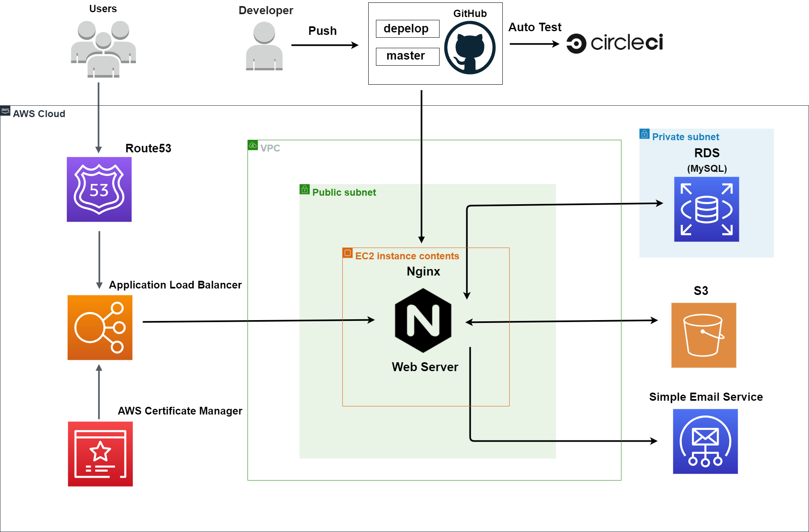This screenshot has width=809, height=532.
Task: Select the EC2 instance chip icon
Action: point(348,253)
